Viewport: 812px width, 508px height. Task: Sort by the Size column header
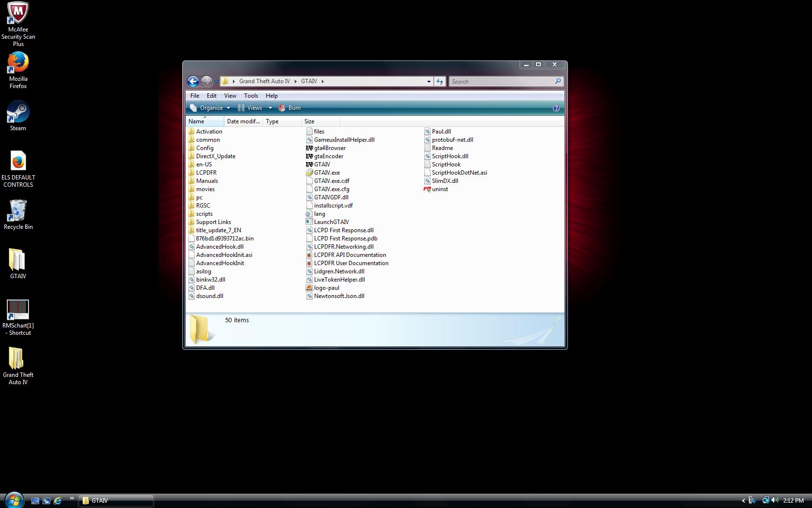click(x=320, y=121)
